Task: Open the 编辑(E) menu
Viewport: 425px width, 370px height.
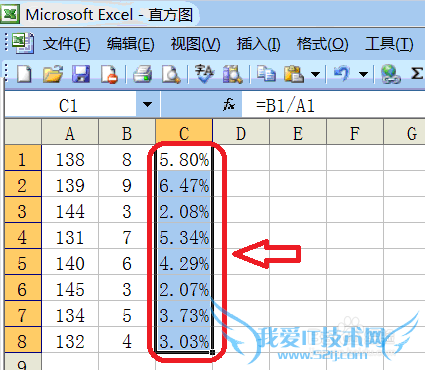Action: coord(130,44)
